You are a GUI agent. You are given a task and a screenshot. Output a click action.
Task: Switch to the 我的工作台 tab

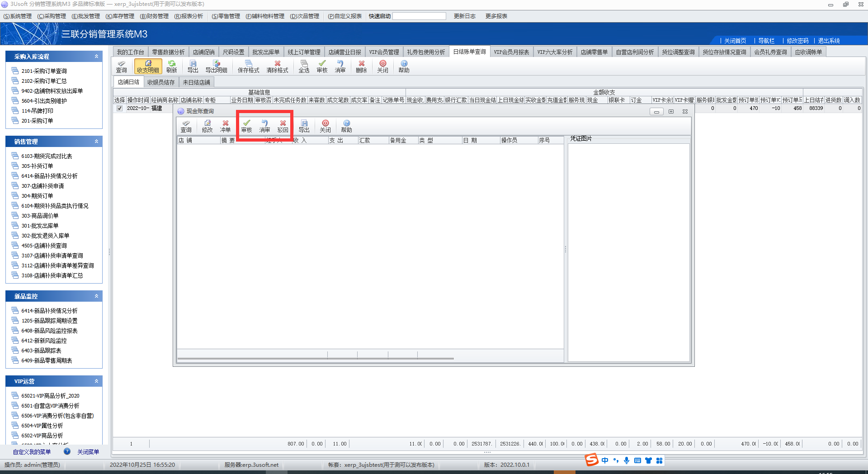tap(130, 52)
